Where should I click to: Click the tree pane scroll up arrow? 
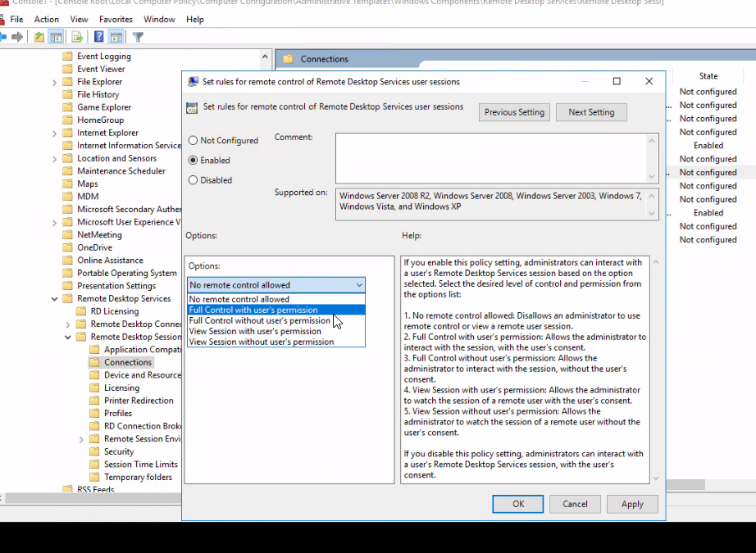tap(265, 57)
